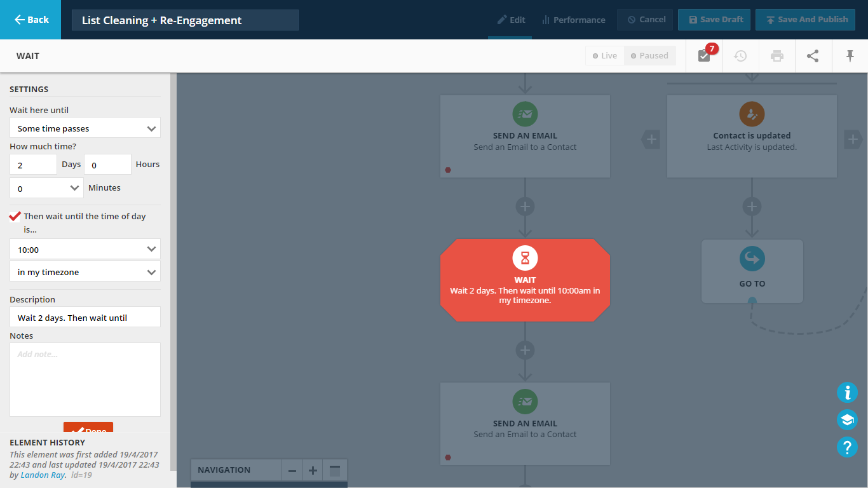
Task: Switch to the Performance tab
Action: point(573,20)
